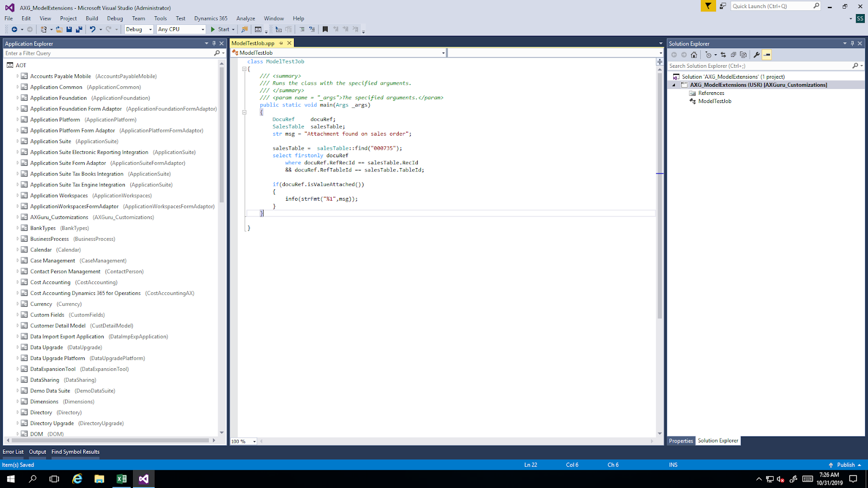Image resolution: width=868 pixels, height=488 pixels.
Task: Expand the Application Suite node
Action: pos(17,142)
